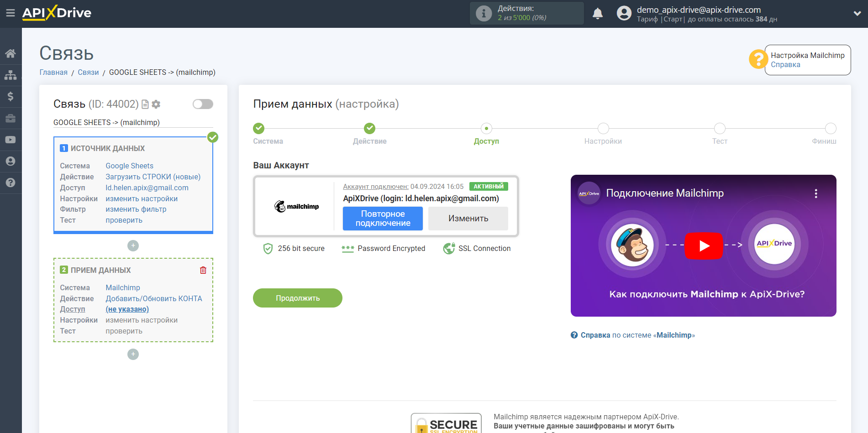Image resolution: width=868 pixels, height=433 pixels.
Task: Click the actions counter panel
Action: point(526,13)
